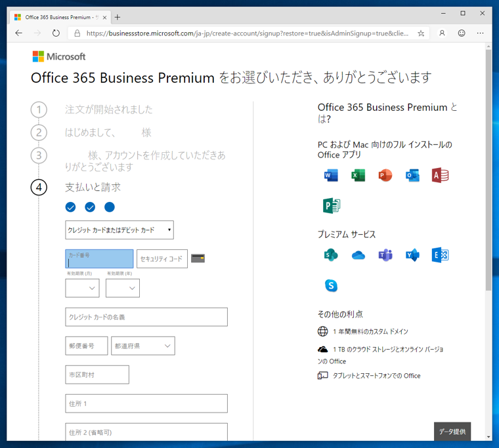This screenshot has width=499, height=448.
Task: Click the Exchange service icon
Action: point(440,255)
